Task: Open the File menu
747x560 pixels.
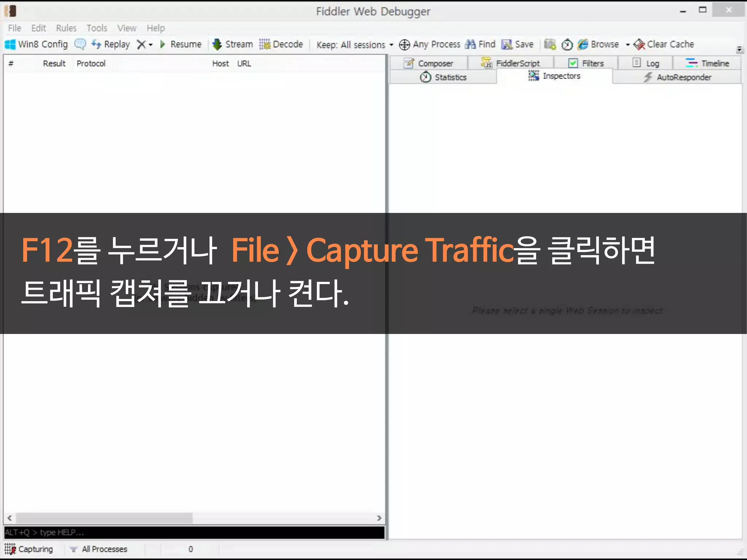Action: [x=15, y=28]
